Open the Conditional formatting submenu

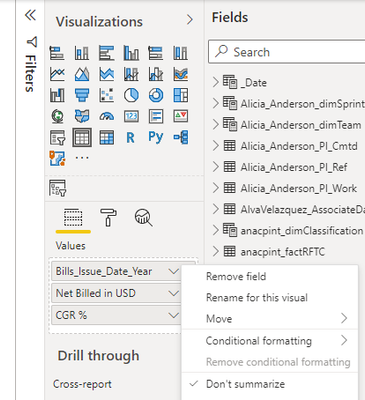[x=270, y=341]
